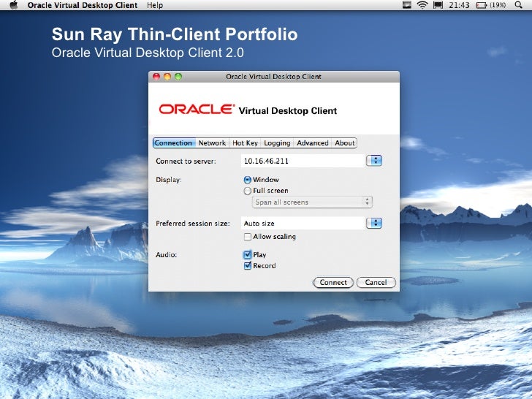
Task: Click the Connect button
Action: 333,282
